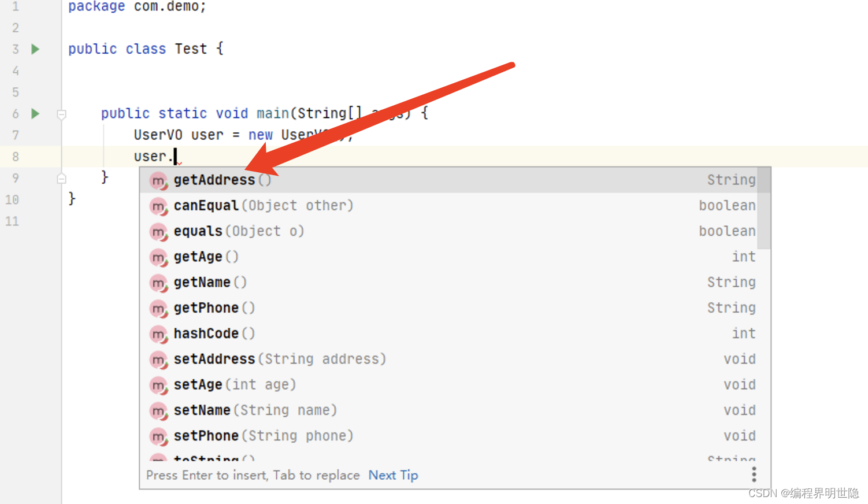Click the setPhone method icon

(158, 436)
